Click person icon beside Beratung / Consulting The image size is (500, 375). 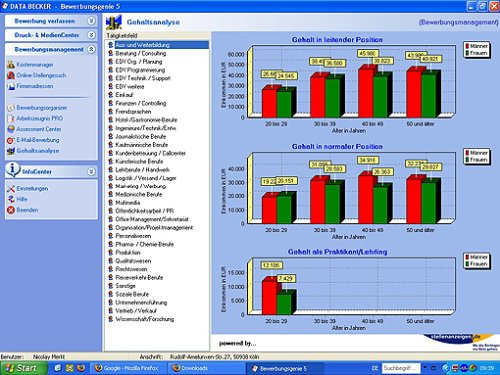pos(111,53)
